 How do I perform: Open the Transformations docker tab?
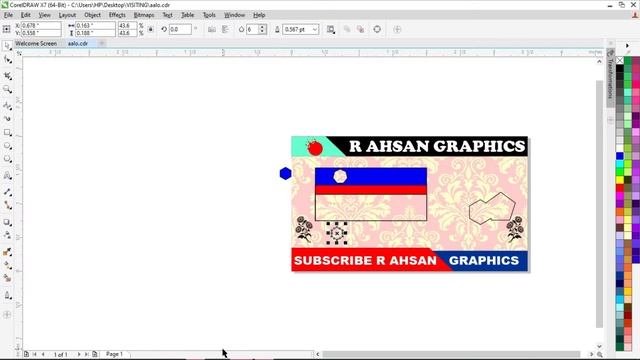click(611, 78)
